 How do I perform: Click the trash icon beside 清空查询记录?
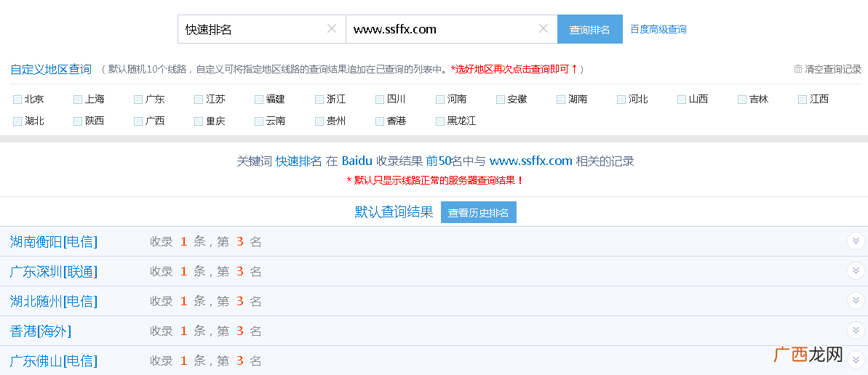[797, 69]
